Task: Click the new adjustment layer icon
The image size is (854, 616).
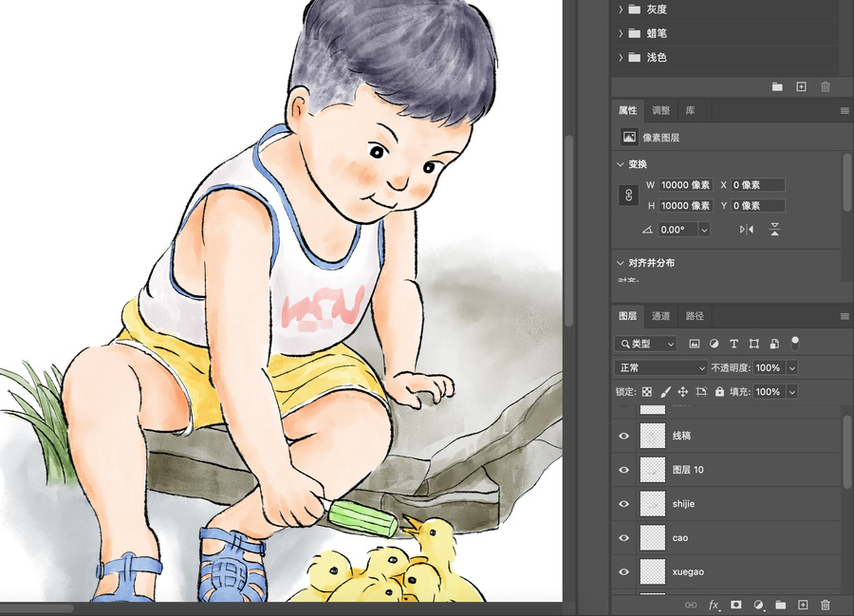Action: coord(758,605)
